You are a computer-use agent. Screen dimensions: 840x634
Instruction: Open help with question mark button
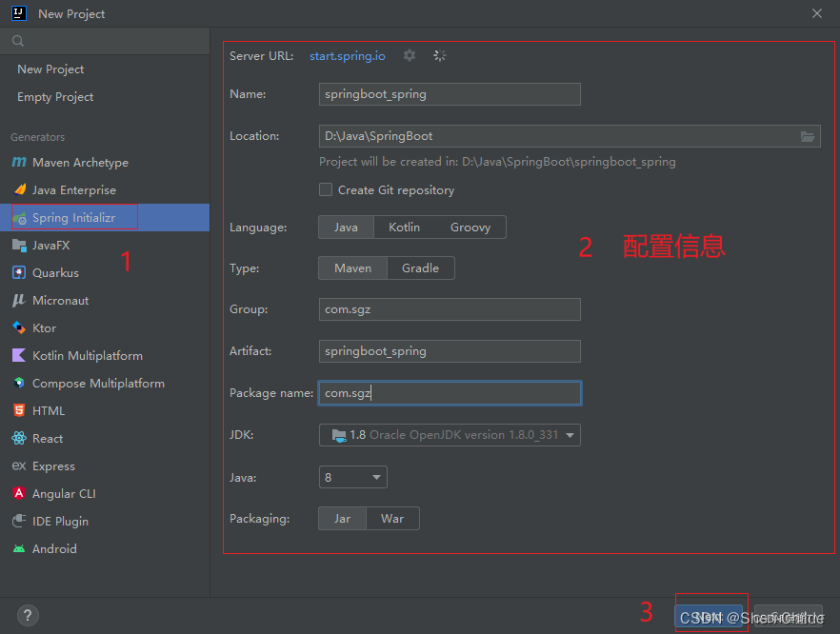[28, 615]
